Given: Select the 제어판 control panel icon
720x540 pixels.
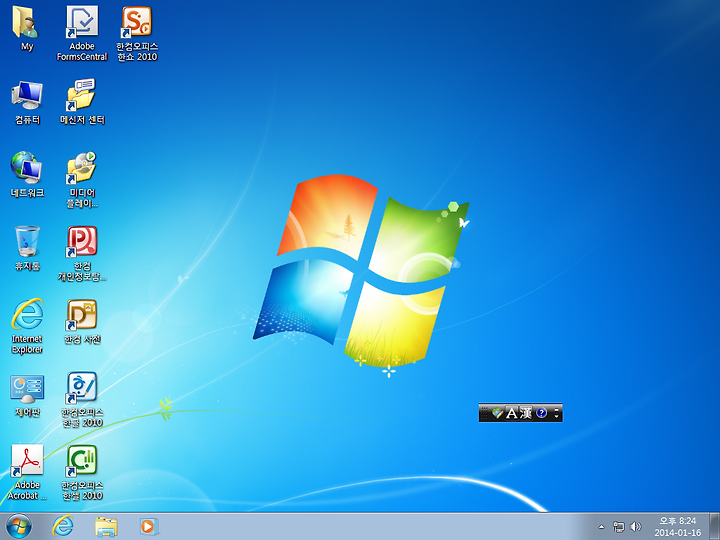Looking at the screenshot, I should 27,395.
